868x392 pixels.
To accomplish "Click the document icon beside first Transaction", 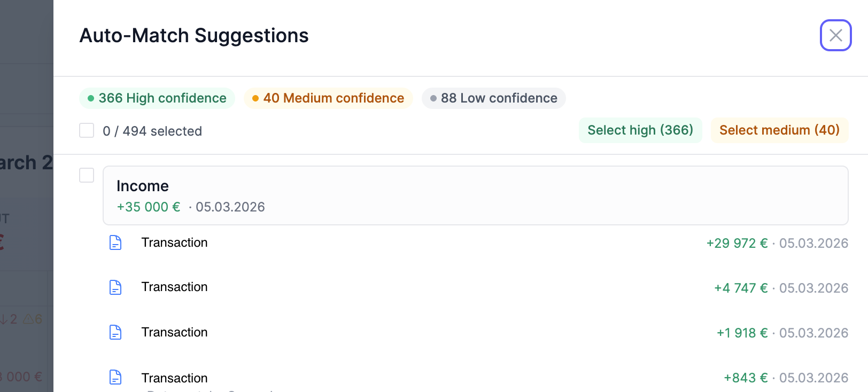I will pos(115,242).
